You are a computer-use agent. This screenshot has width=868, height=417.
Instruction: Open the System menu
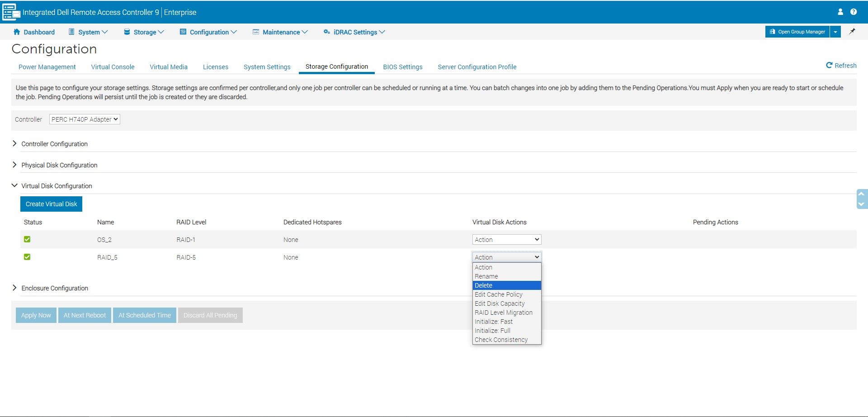88,32
